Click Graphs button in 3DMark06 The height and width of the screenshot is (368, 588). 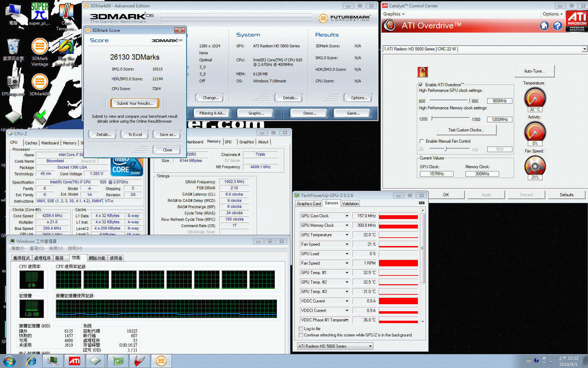tap(256, 113)
